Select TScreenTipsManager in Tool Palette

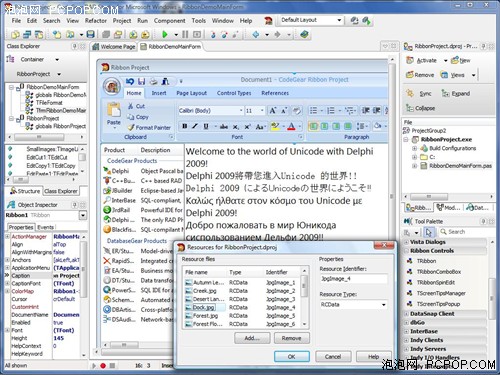441,294
